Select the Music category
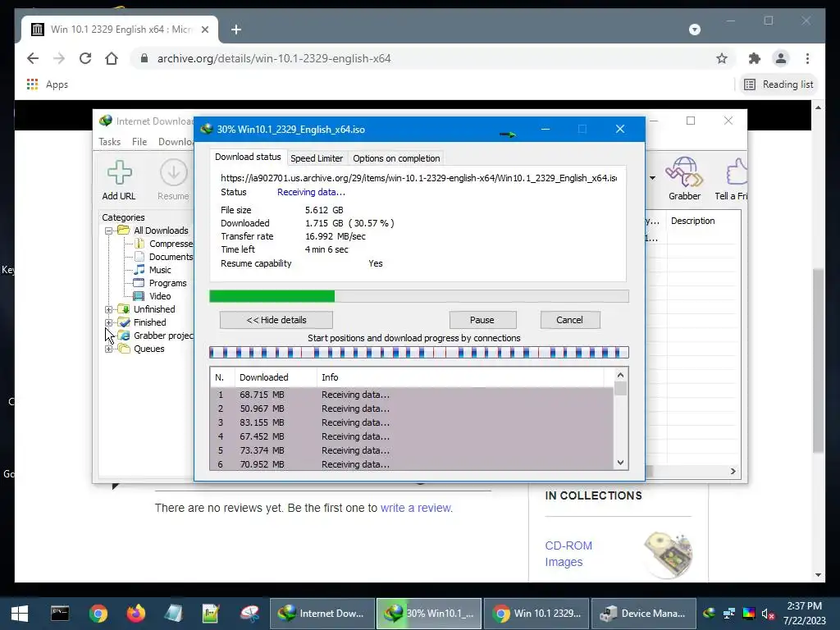The image size is (840, 630). pyautogui.click(x=153, y=270)
